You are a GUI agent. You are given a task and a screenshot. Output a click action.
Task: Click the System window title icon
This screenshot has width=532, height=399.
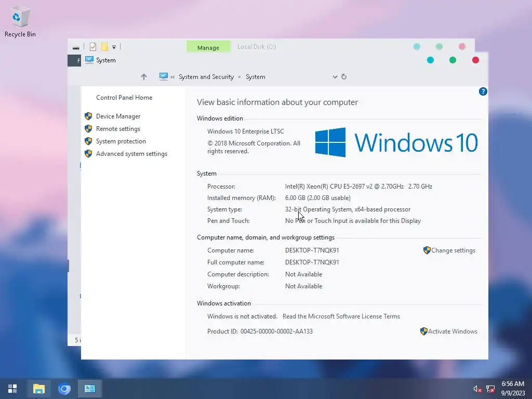89,60
